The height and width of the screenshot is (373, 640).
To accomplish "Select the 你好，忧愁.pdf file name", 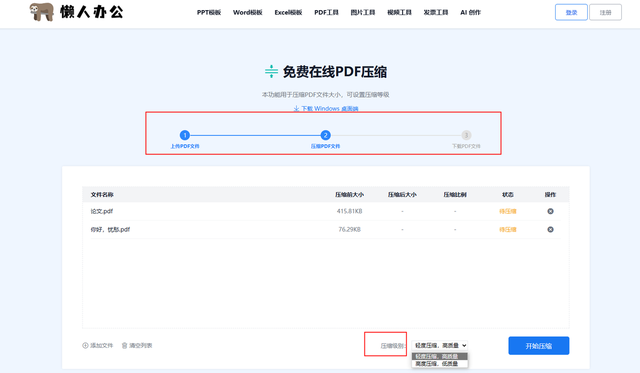I will (x=110, y=229).
